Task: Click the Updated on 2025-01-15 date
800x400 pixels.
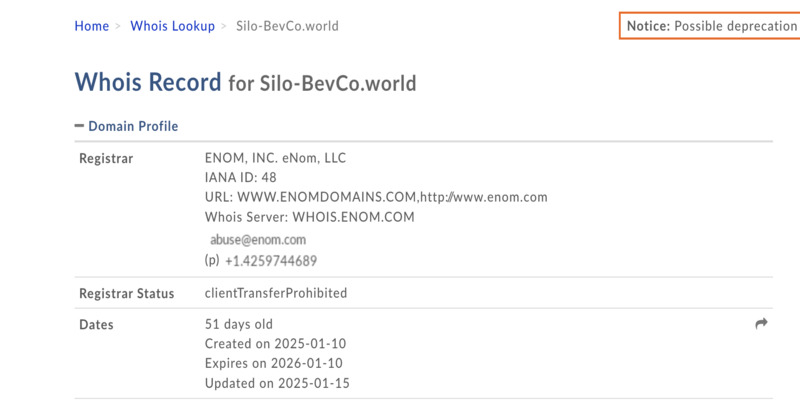Action: pos(277,384)
